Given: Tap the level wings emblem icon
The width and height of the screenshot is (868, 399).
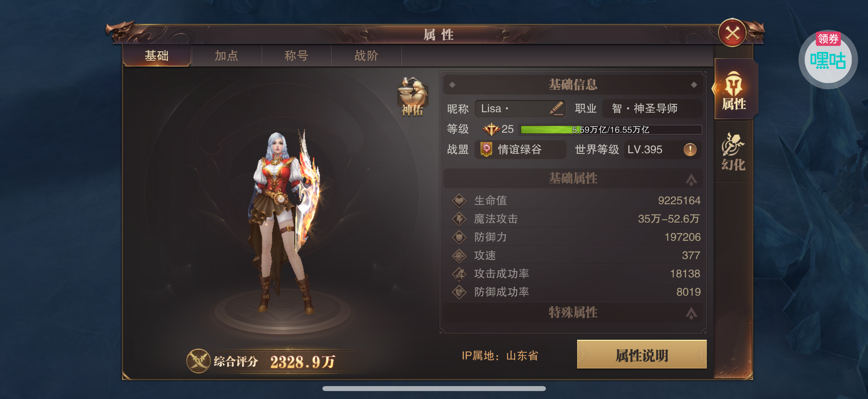Looking at the screenshot, I should click(491, 129).
